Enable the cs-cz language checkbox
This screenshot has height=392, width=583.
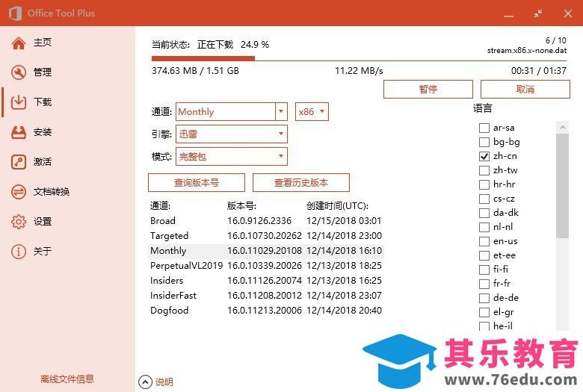point(484,199)
